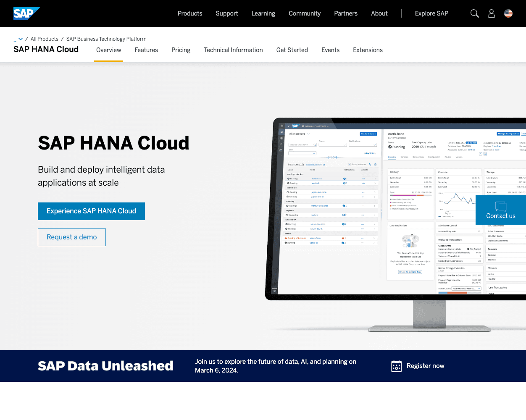Open the Partners menu
526x420 pixels.
(x=346, y=13)
